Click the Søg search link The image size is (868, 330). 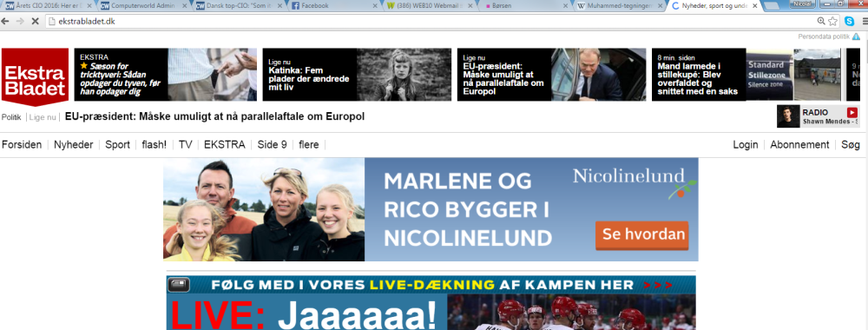coord(851,145)
